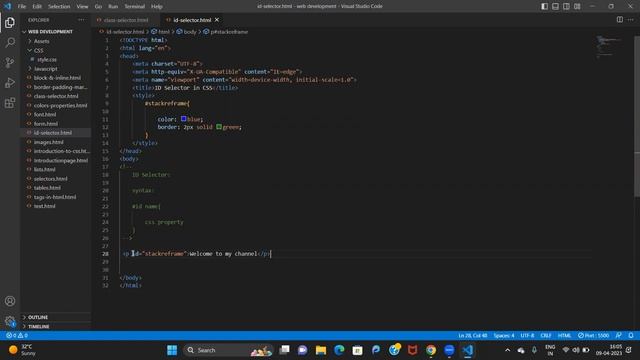
Task: Open Customize Layout icon
Action: 577,6
